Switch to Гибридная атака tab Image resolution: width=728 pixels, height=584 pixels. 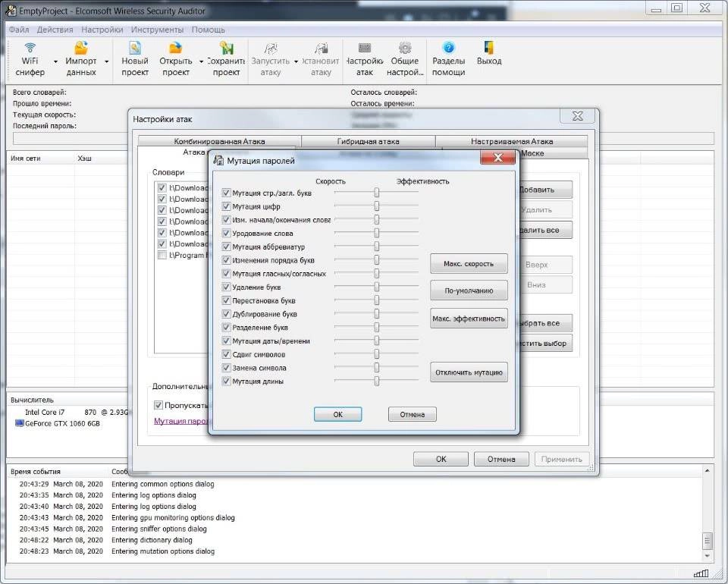tap(369, 141)
